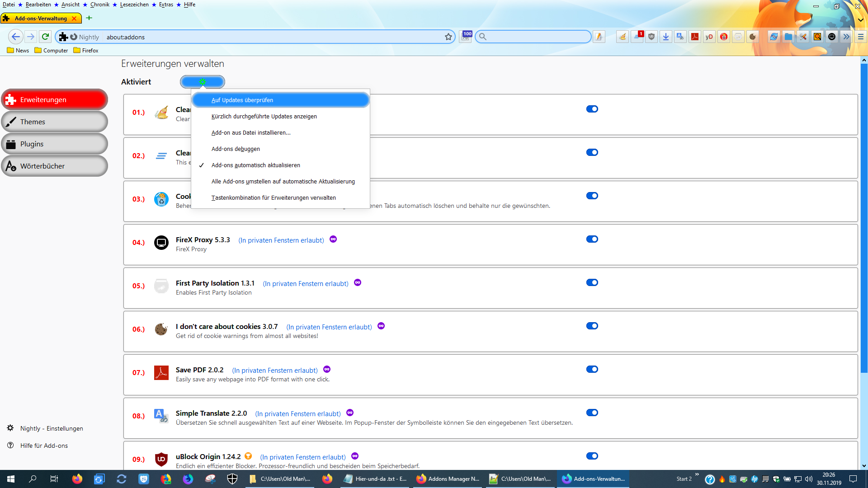Open the blue gear tools dropdown
The width and height of the screenshot is (868, 488).
coord(202,82)
